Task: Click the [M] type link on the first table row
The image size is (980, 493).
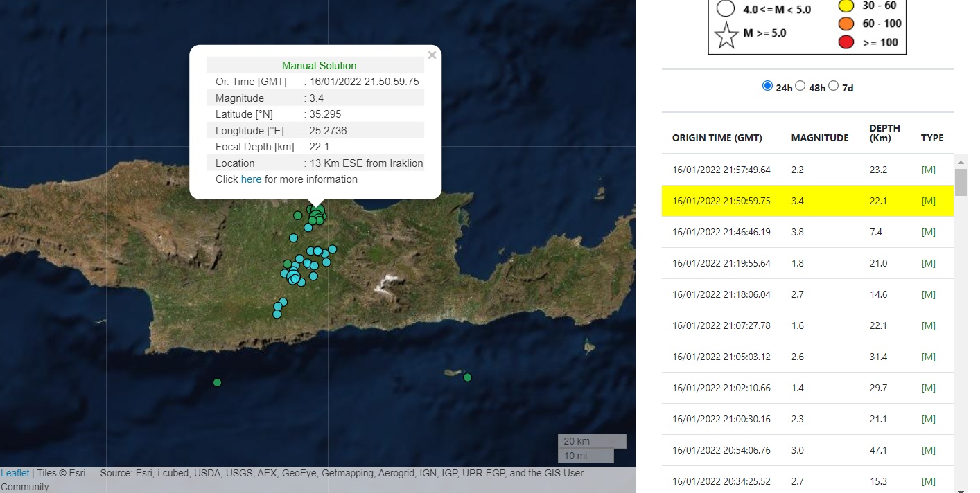Action: pos(929,169)
